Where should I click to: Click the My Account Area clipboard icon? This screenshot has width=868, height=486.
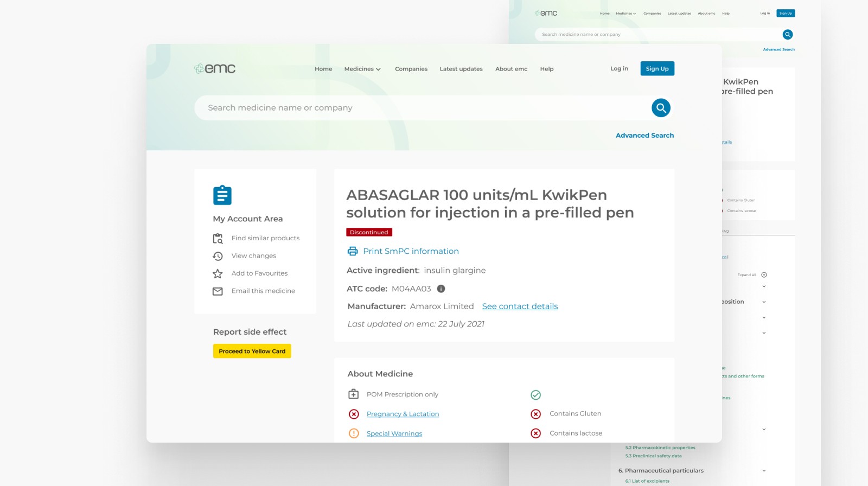click(222, 195)
